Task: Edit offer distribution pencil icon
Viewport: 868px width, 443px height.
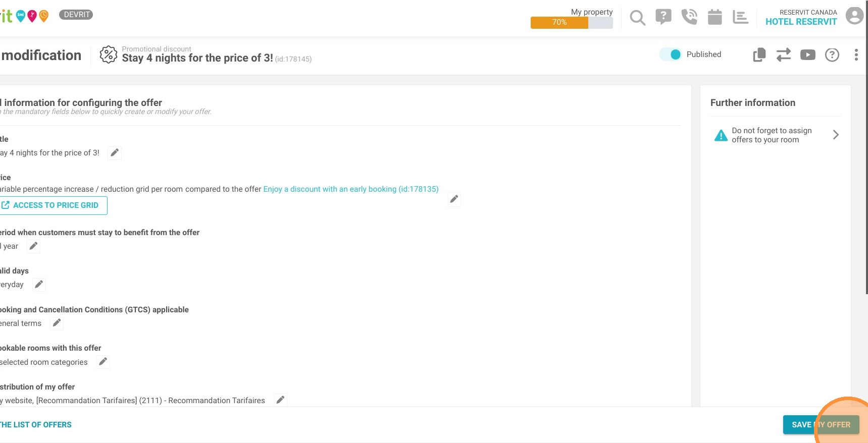Action: click(280, 400)
